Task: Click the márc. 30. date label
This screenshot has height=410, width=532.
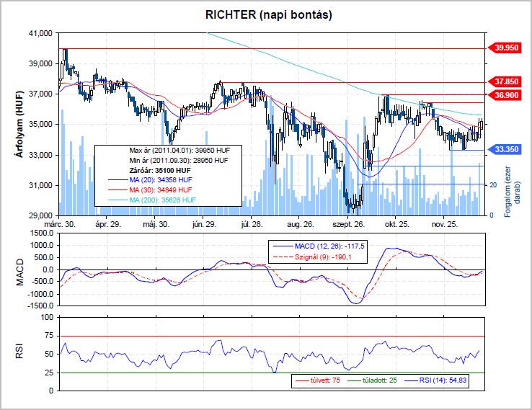Action: tap(60, 225)
